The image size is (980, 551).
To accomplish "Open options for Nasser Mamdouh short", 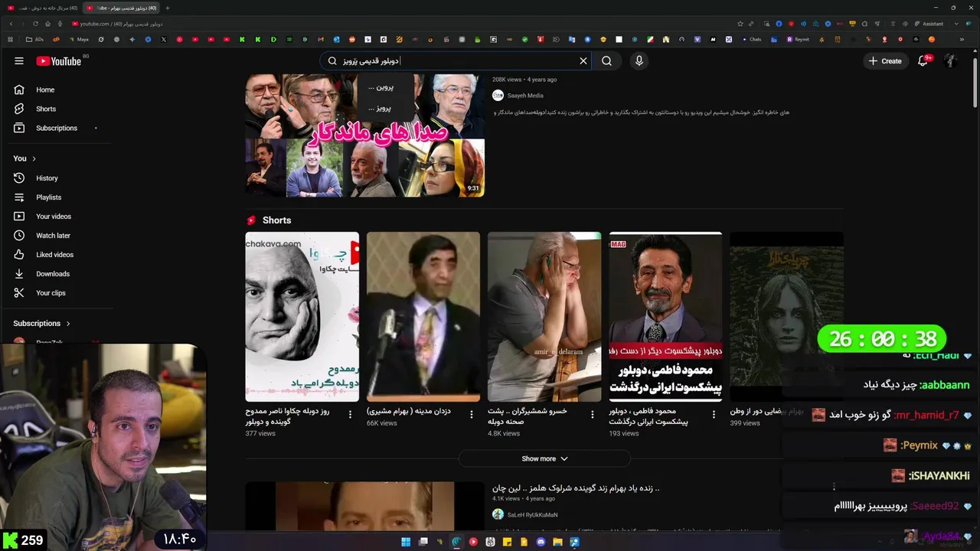I will coord(351,414).
